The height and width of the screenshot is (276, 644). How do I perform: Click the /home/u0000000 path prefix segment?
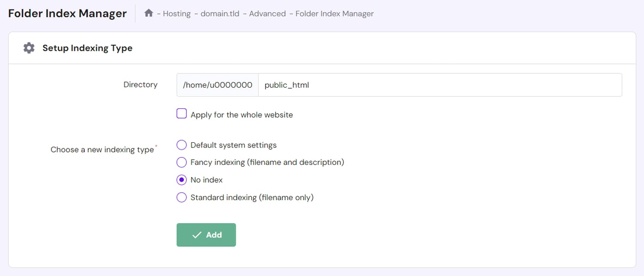(217, 85)
